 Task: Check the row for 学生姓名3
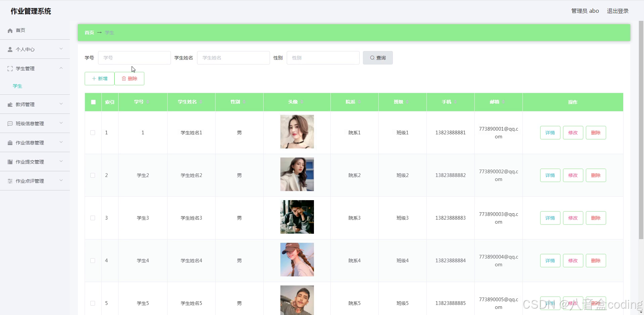(93, 218)
